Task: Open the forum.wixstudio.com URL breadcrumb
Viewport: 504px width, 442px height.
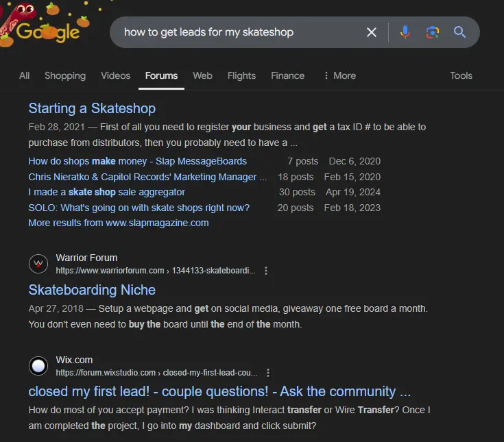Action: click(x=156, y=373)
